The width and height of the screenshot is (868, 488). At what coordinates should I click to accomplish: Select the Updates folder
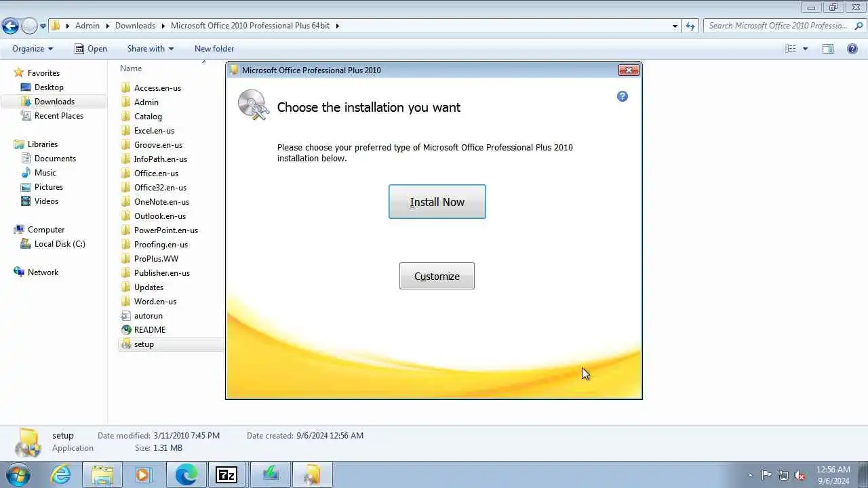pos(149,287)
